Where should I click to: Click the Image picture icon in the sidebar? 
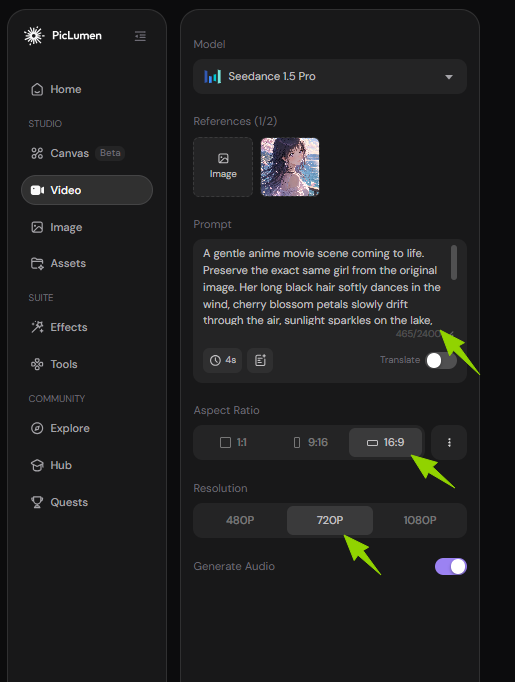tap(37, 227)
